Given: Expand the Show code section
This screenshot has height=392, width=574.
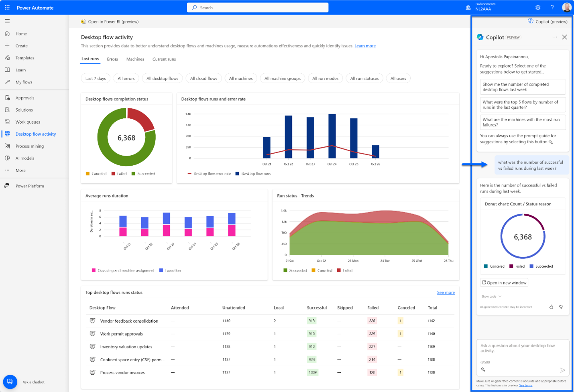Looking at the screenshot, I should [x=491, y=297].
